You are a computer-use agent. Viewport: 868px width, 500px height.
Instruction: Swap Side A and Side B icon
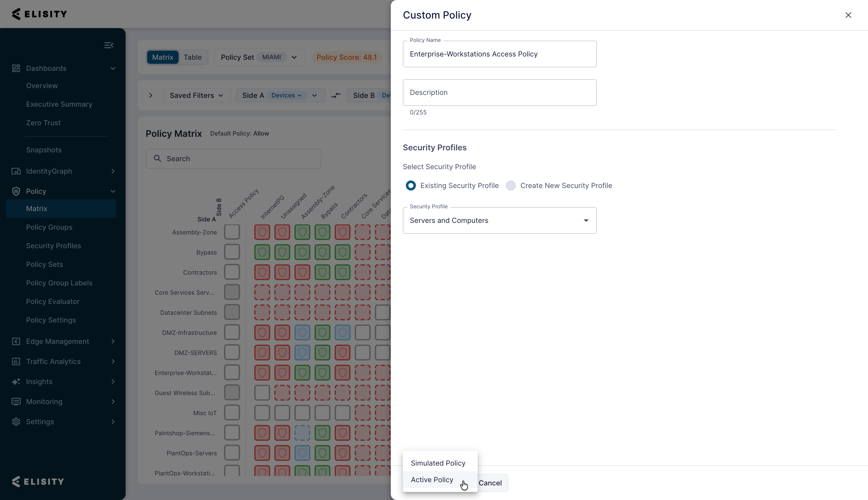pyautogui.click(x=336, y=95)
